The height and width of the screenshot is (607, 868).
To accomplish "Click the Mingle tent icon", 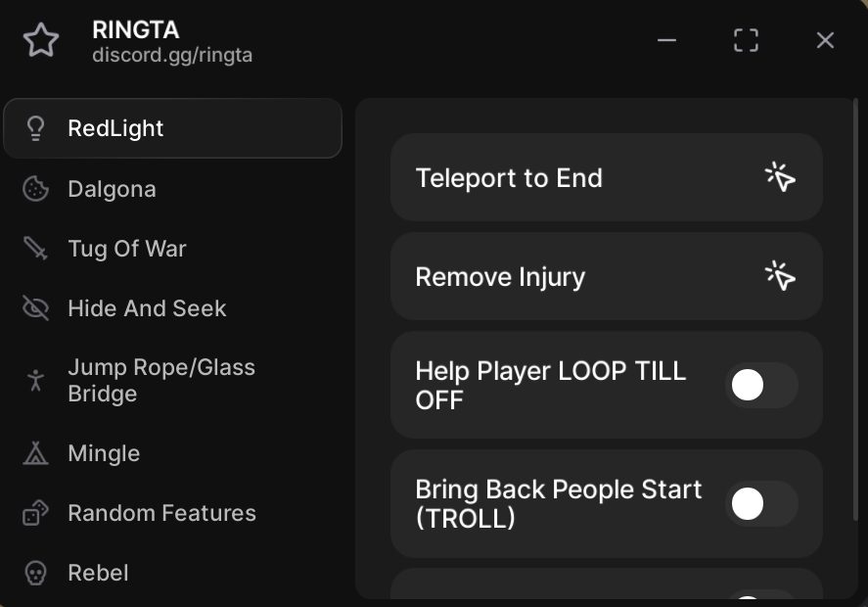I will coord(35,453).
